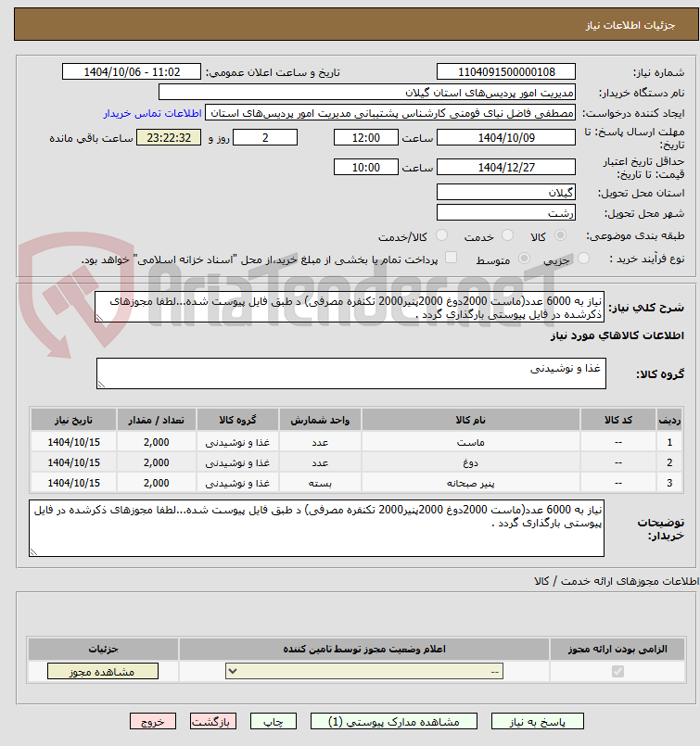The height and width of the screenshot is (746, 700).
Task: Select the جزیی purchase type radio
Action: pos(583,259)
